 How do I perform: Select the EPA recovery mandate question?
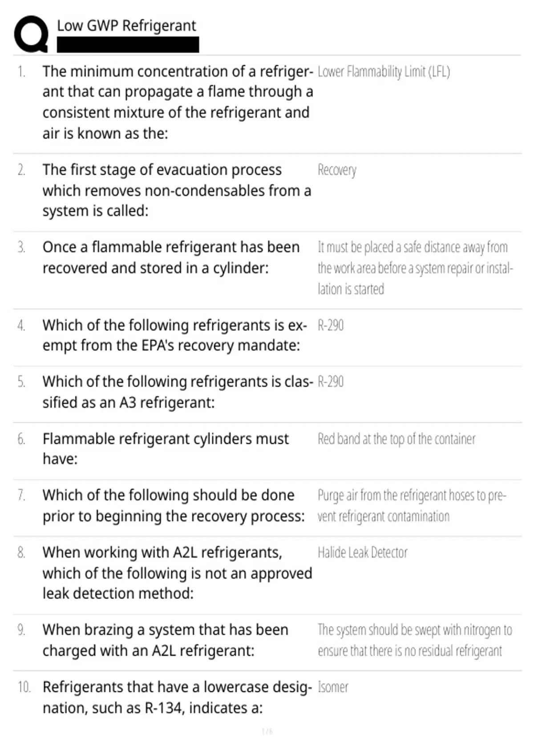174,335
